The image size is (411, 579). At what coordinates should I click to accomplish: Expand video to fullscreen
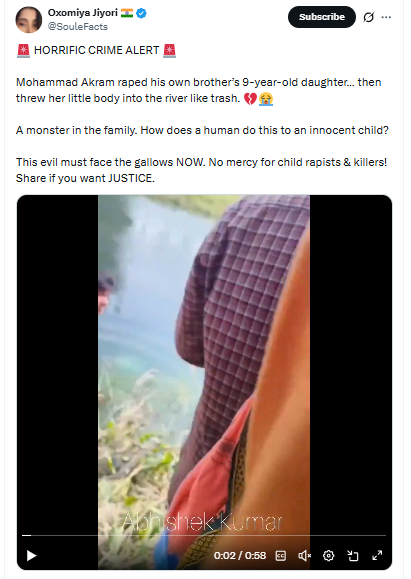pos(377,555)
